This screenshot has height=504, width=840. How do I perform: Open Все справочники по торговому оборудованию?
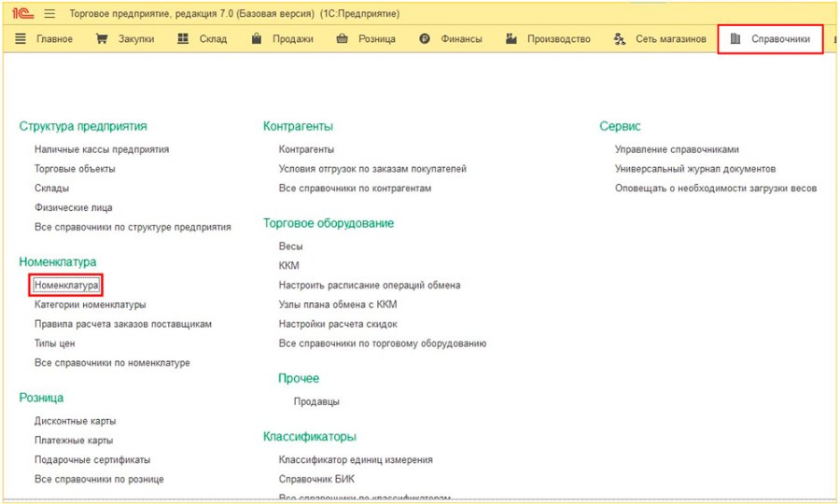click(x=383, y=343)
